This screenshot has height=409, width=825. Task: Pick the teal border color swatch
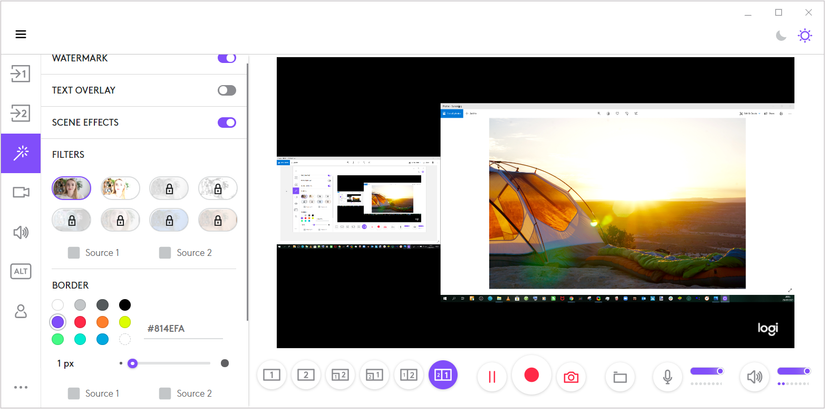pos(80,340)
